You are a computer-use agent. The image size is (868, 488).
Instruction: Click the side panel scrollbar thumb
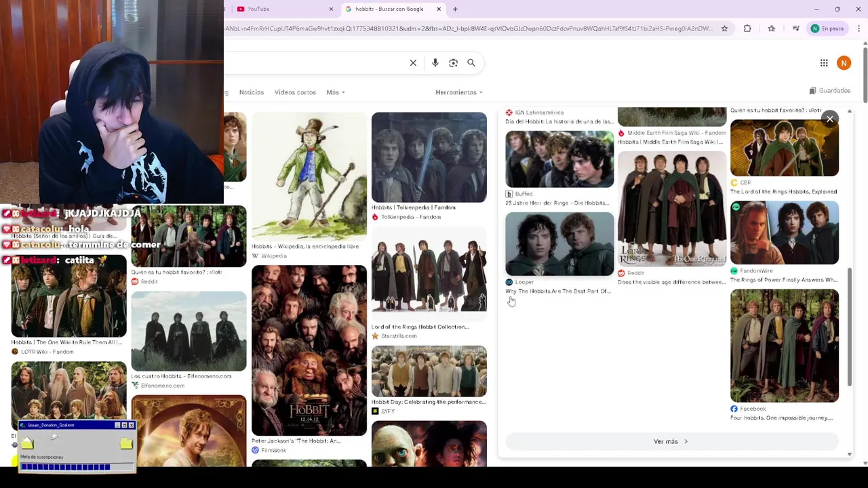(849, 327)
